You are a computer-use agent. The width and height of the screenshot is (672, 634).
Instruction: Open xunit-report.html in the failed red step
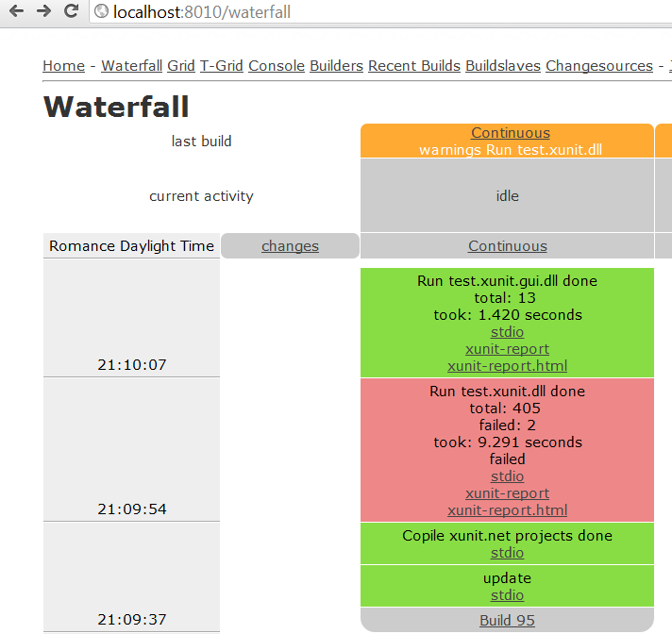pyautogui.click(x=508, y=510)
